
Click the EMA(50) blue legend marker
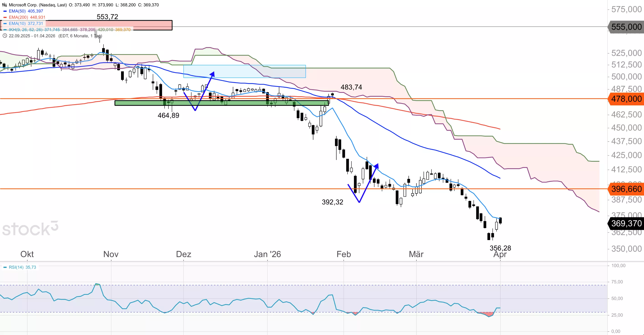[x=5, y=11]
